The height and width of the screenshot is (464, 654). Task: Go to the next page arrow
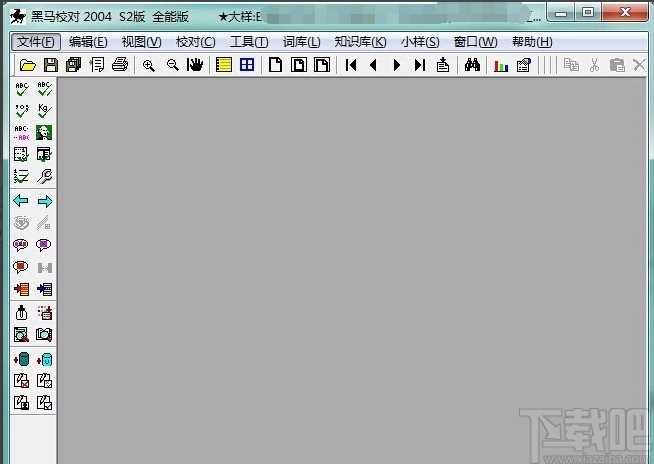pyautogui.click(x=397, y=65)
